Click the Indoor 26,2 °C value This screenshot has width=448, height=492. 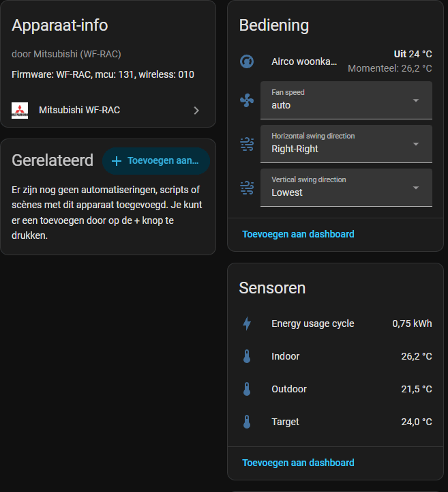(x=417, y=356)
